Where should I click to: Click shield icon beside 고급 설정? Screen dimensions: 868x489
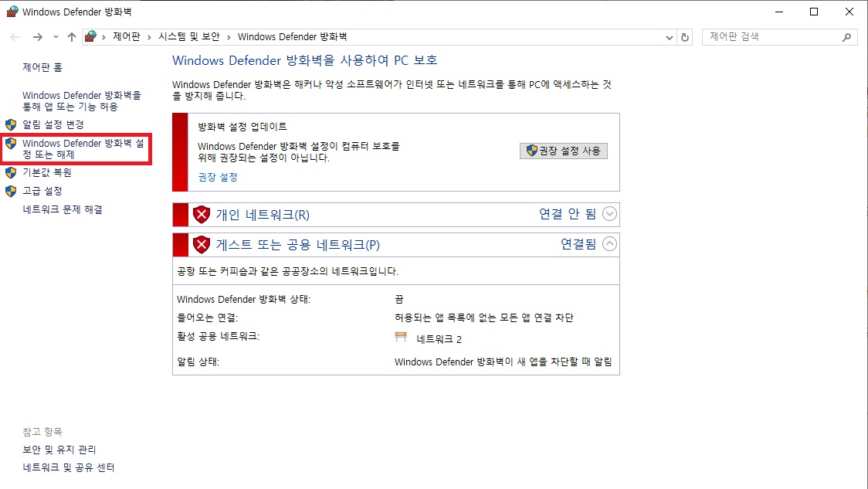click(11, 192)
